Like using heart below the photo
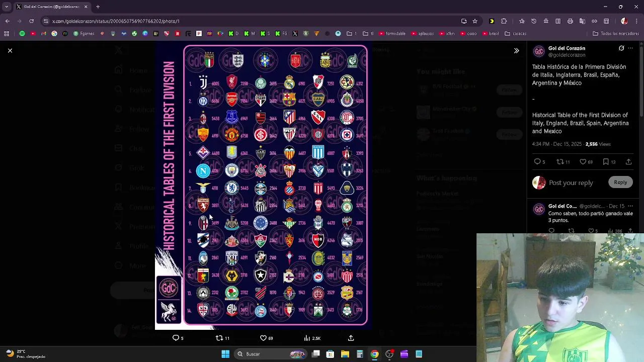Screen dimensions: 644x362 coord(266,338)
